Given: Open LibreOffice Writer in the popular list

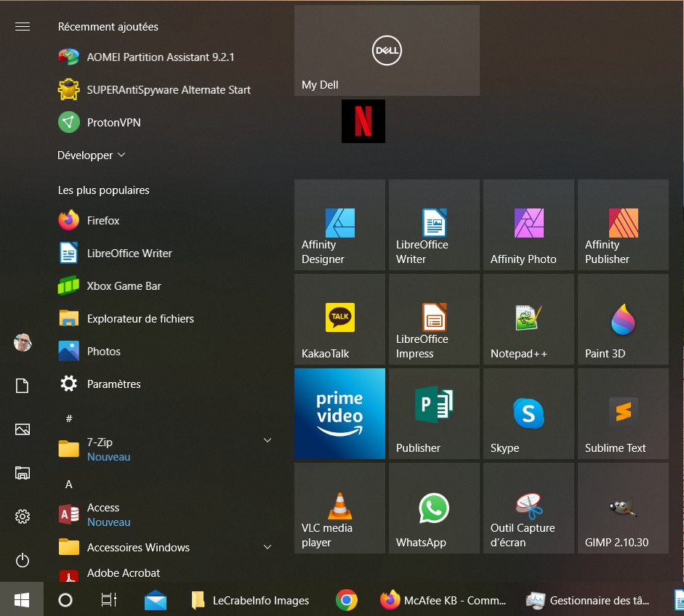Looking at the screenshot, I should [166, 254].
